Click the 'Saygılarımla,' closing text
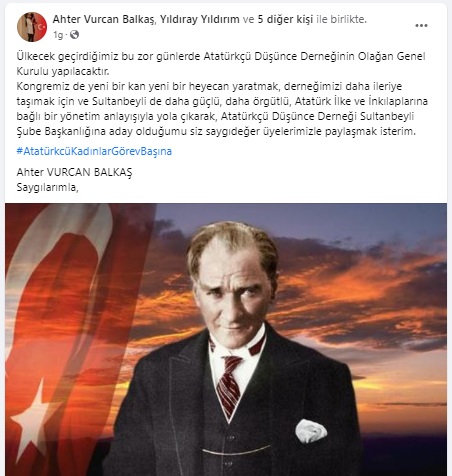The width and height of the screenshot is (452, 476). pos(47,188)
